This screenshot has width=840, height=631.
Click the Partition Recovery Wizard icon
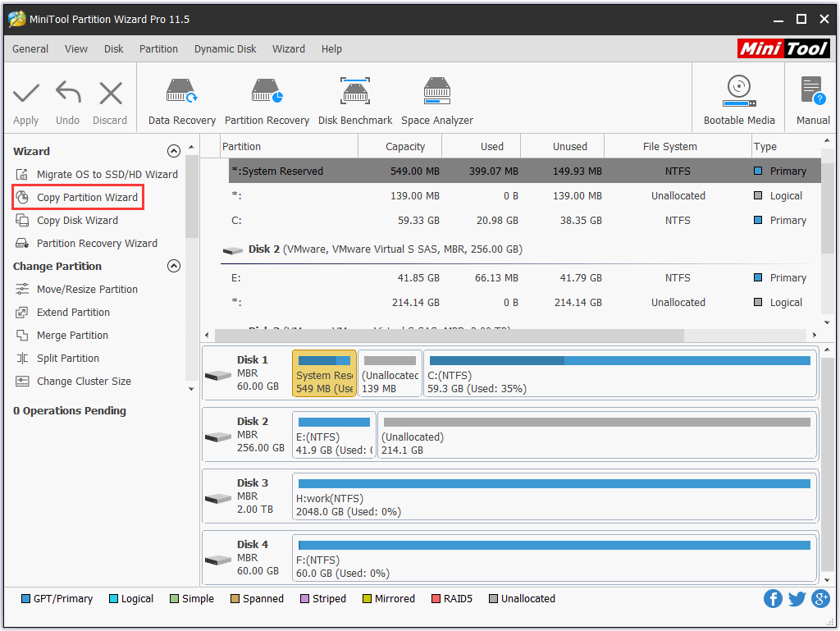(22, 243)
